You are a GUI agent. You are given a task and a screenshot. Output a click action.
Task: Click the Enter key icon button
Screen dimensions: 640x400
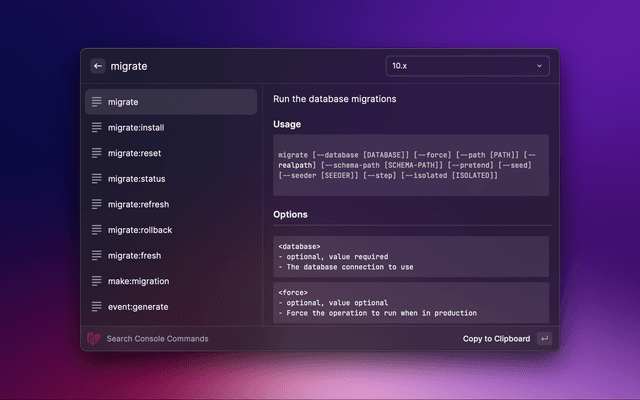[544, 339]
